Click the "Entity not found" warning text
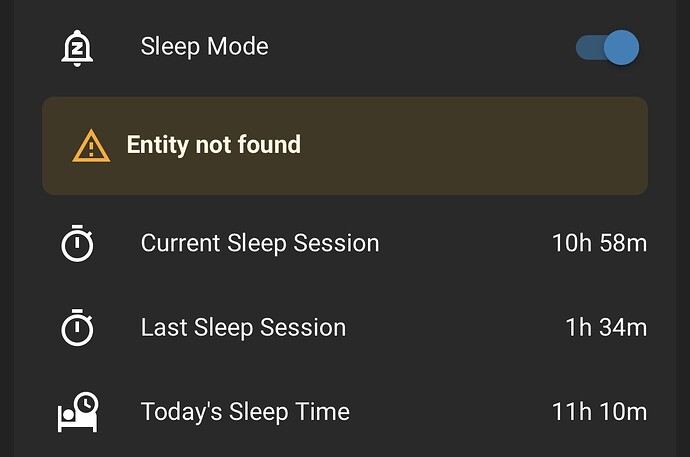 (x=214, y=144)
